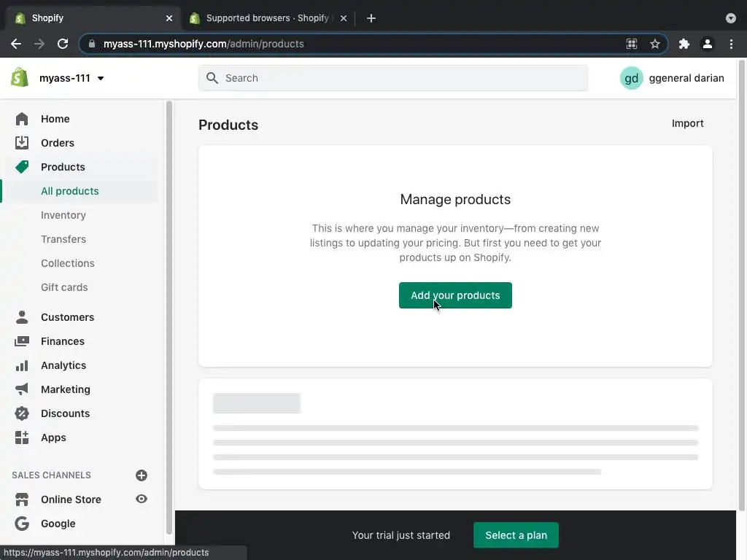The width and height of the screenshot is (747, 560).
Task: Click the sidebar vertical scrollbar
Action: (x=169, y=318)
